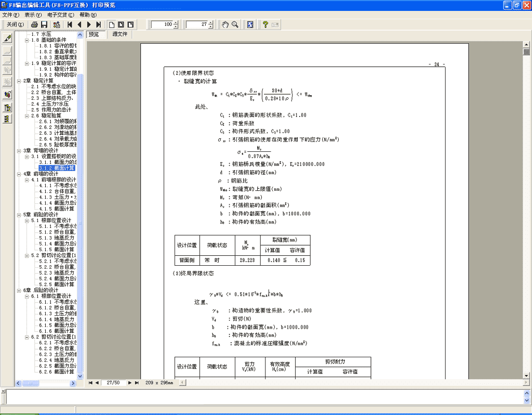Select tree item 1.7 水压
The image size is (532, 415).
click(41, 34)
